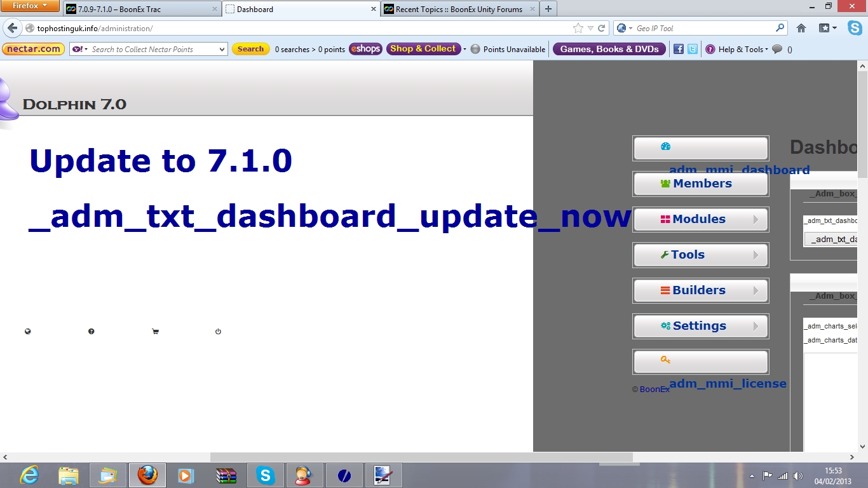The width and height of the screenshot is (868, 488).
Task: Show hidden system tray icons
Action: (x=752, y=475)
